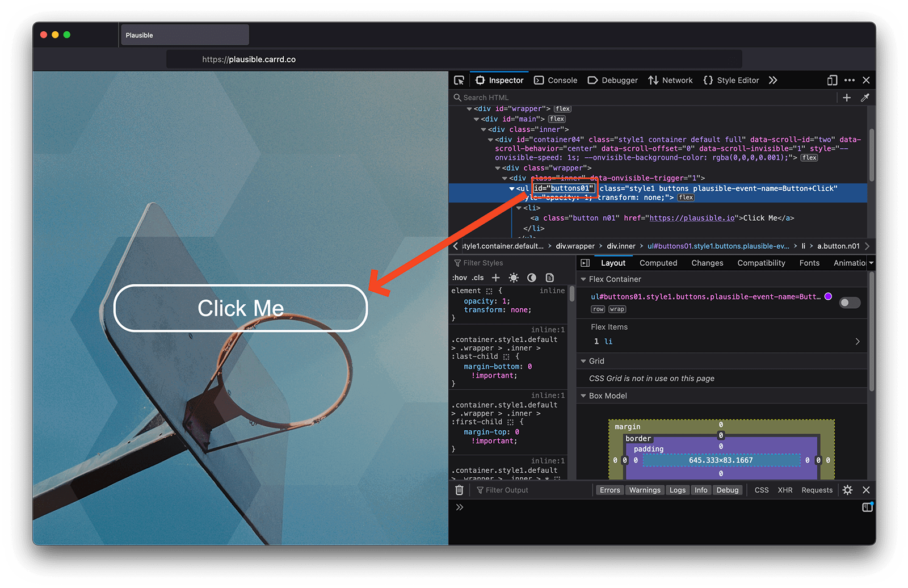Toggle the Errors filter button
908x588 pixels.
pos(609,490)
